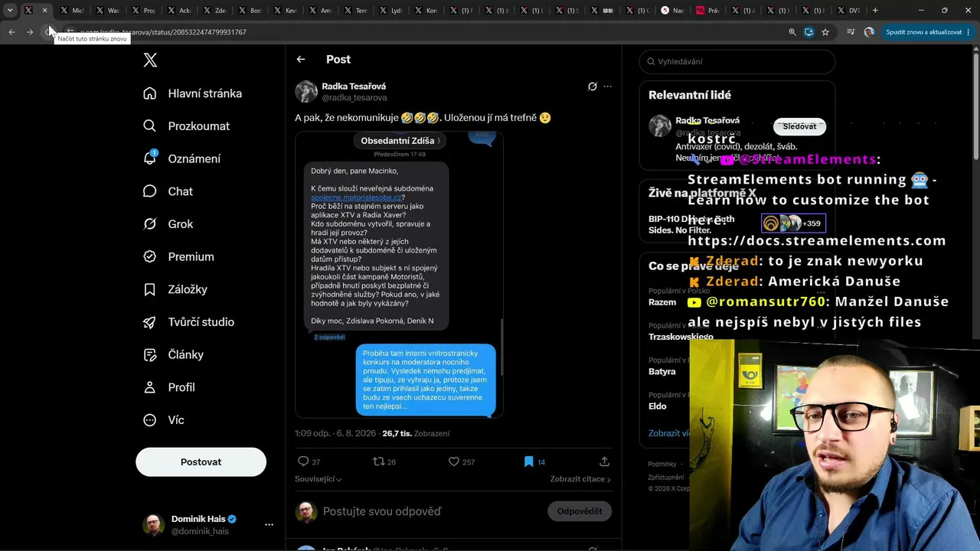Switch to the Lyd browser tab
Image resolution: width=980 pixels, height=551 pixels.
coord(390,11)
